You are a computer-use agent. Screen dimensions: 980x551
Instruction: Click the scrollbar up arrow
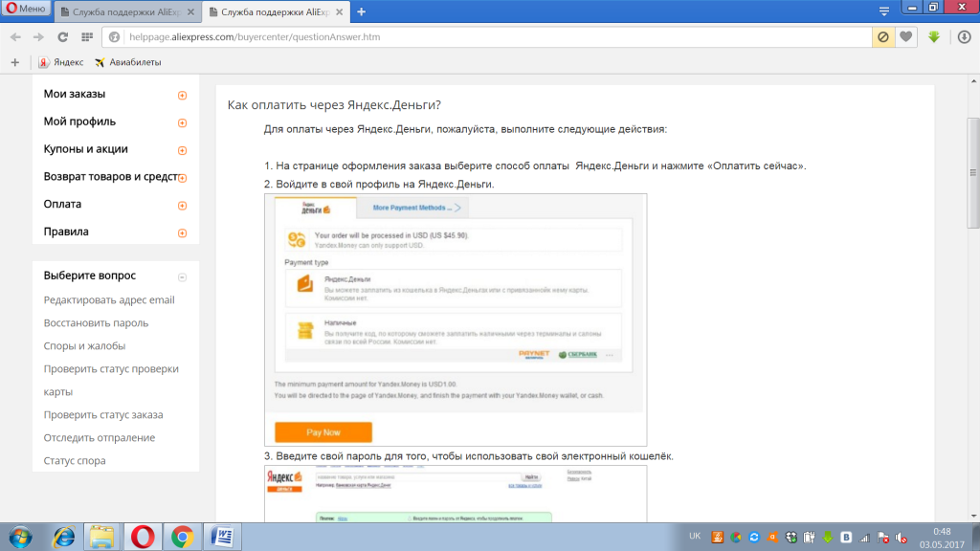[973, 81]
